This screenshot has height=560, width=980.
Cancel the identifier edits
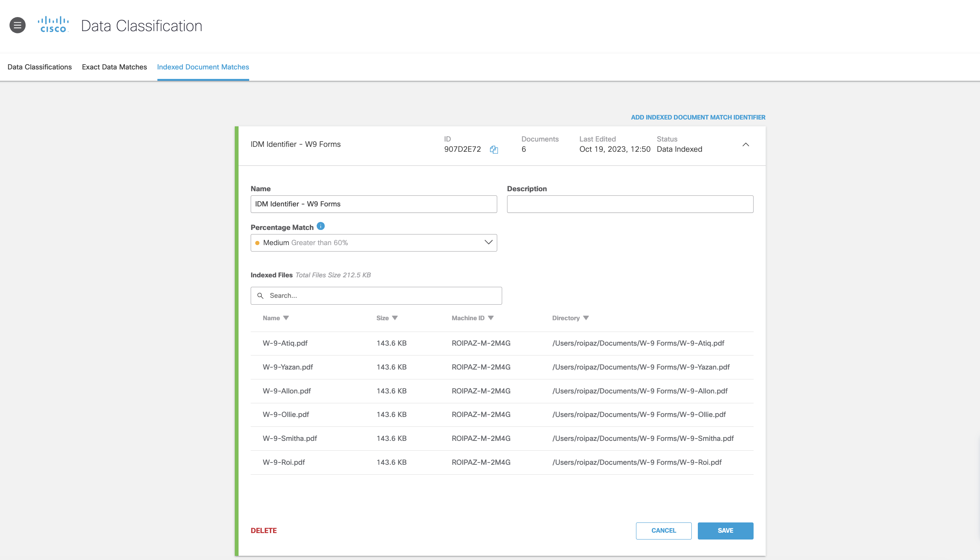pyautogui.click(x=664, y=531)
